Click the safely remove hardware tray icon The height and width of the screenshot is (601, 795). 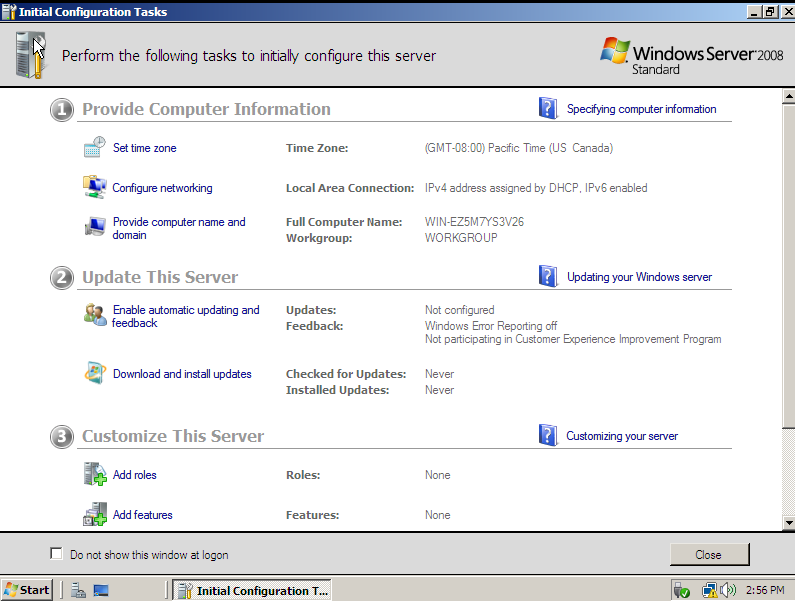(681, 590)
